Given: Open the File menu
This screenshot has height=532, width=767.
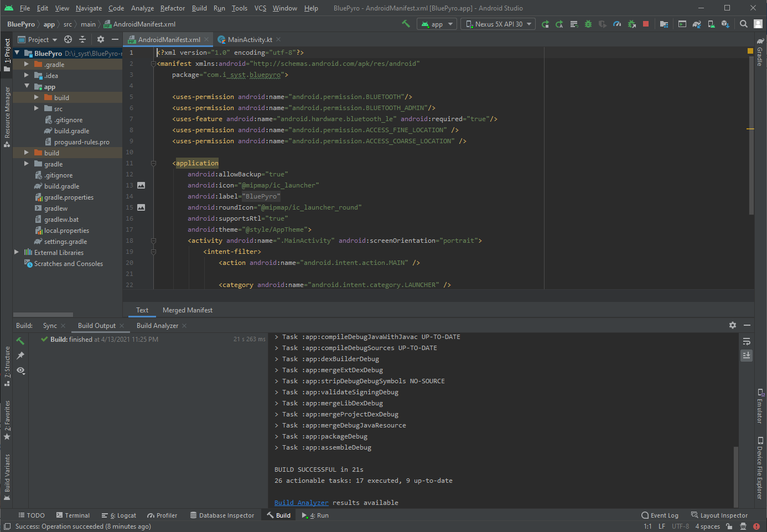Looking at the screenshot, I should pos(25,8).
